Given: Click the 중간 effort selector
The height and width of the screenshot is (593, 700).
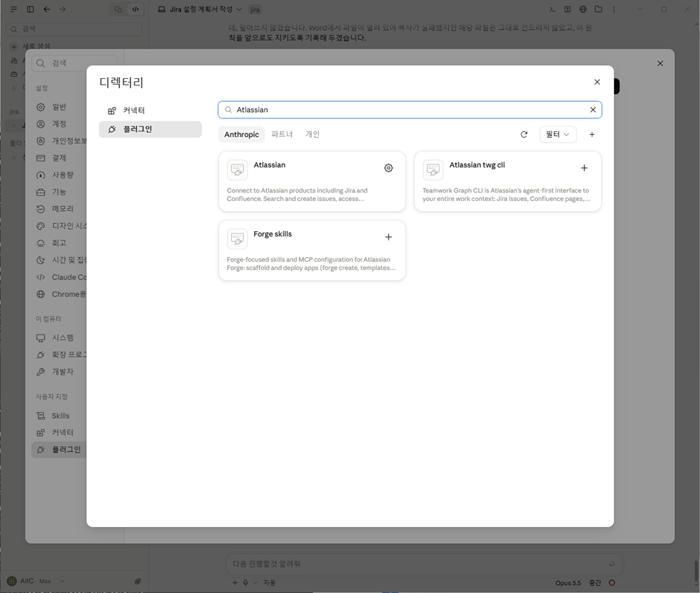Looking at the screenshot, I should 595,583.
